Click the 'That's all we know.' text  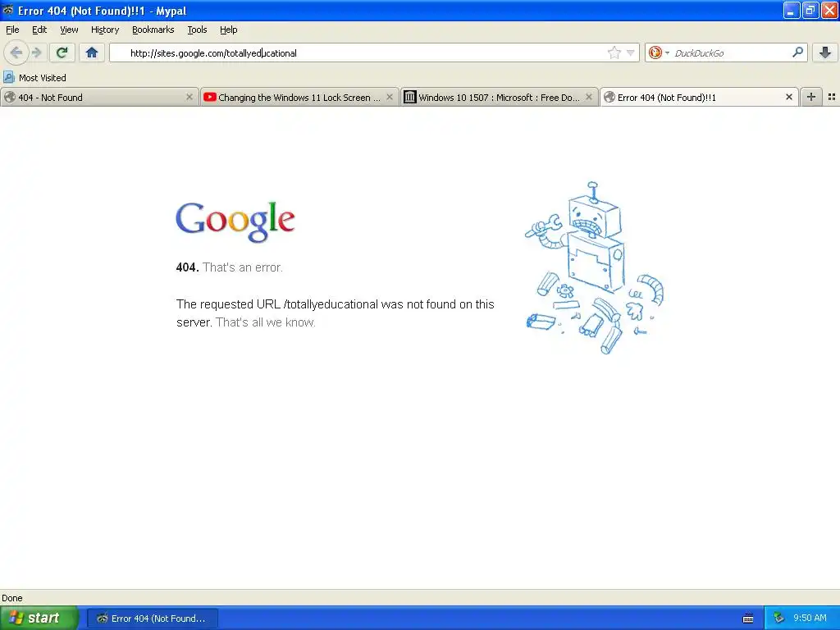tap(266, 322)
